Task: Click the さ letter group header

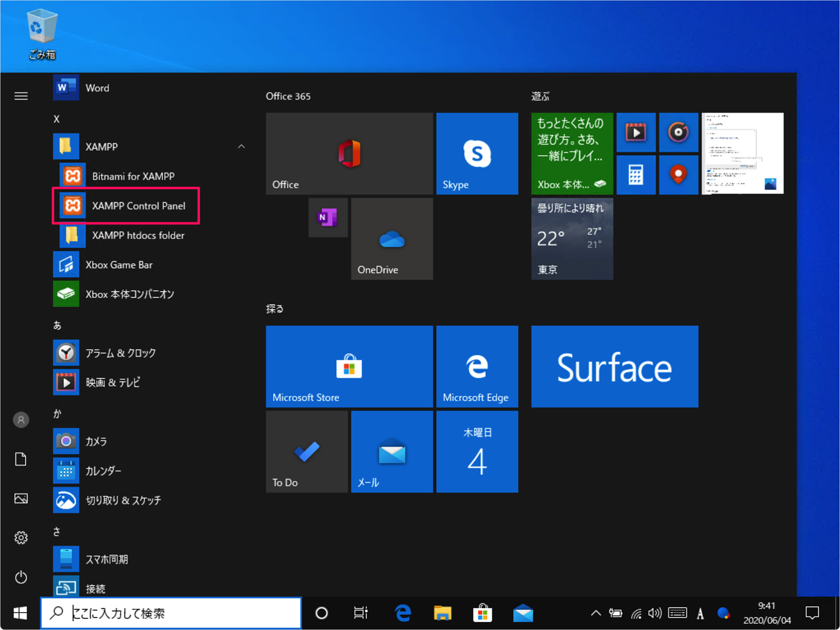Action: coord(57,532)
